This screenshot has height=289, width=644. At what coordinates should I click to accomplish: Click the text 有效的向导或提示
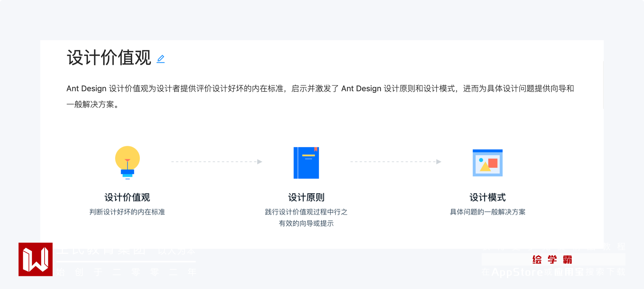pos(306,223)
